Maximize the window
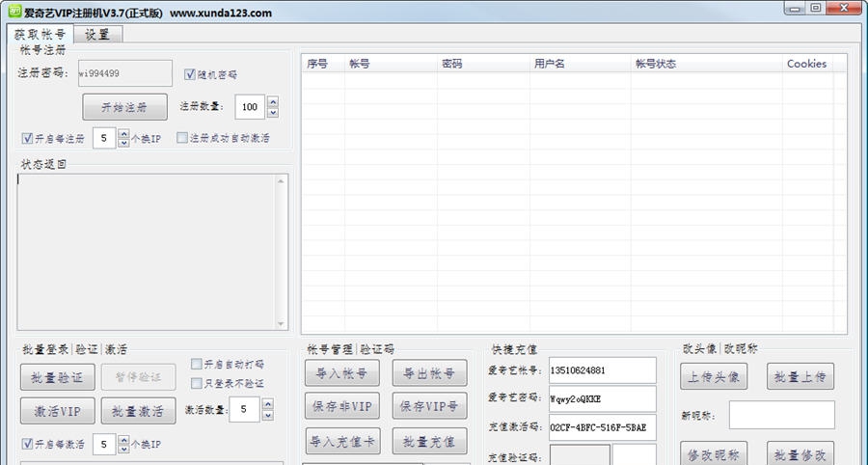 pyautogui.click(x=815, y=9)
